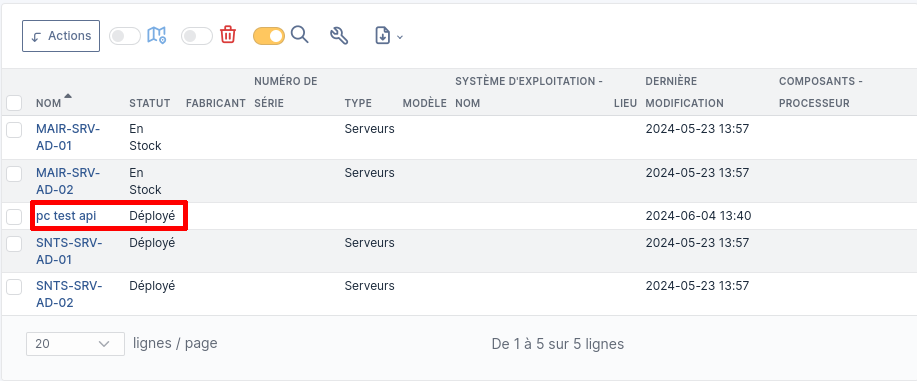
Task: Sort by NUMÉRO DE SÉRIE column header
Action: click(285, 92)
